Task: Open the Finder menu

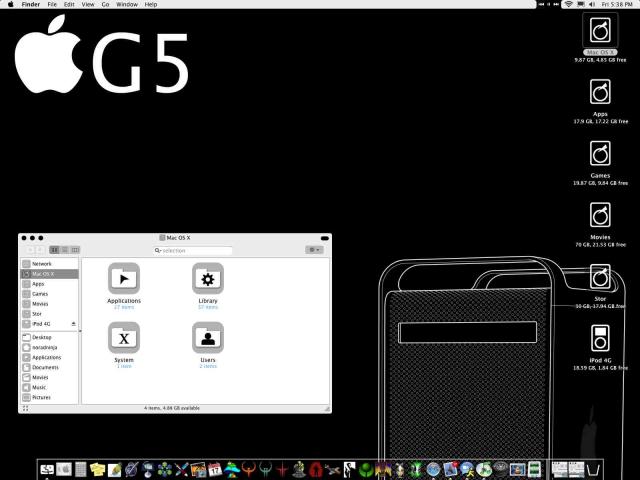Action: [x=31, y=4]
